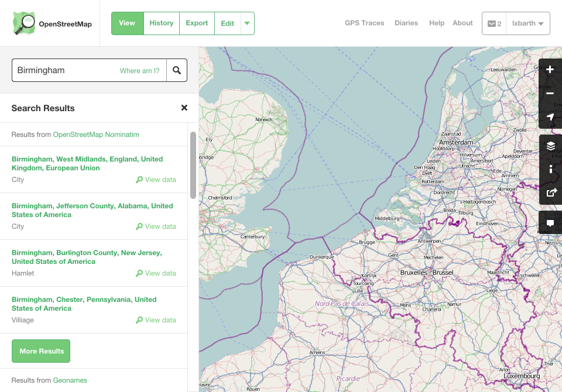
Task: Select Birmingham, West Midlands, England result
Action: 87,163
